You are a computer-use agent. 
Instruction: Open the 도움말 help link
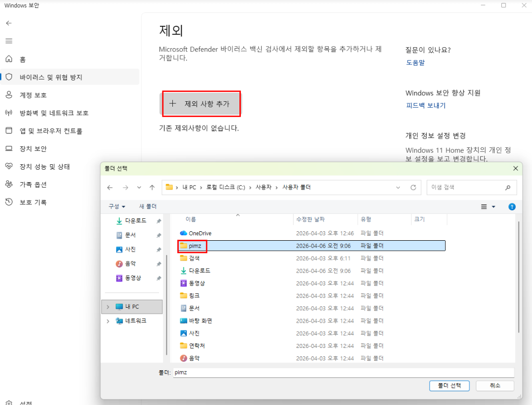click(415, 63)
